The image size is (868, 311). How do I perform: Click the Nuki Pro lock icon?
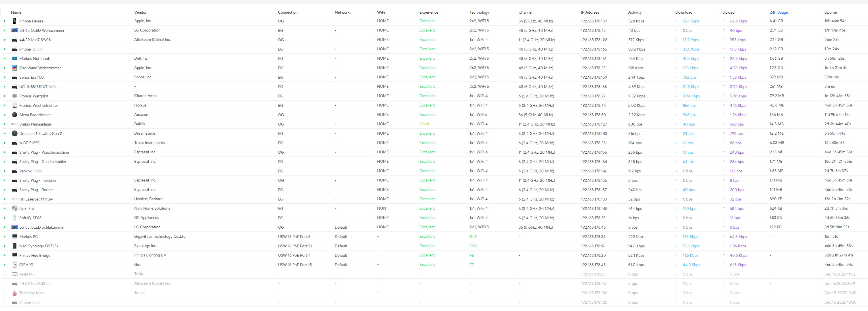click(x=14, y=209)
